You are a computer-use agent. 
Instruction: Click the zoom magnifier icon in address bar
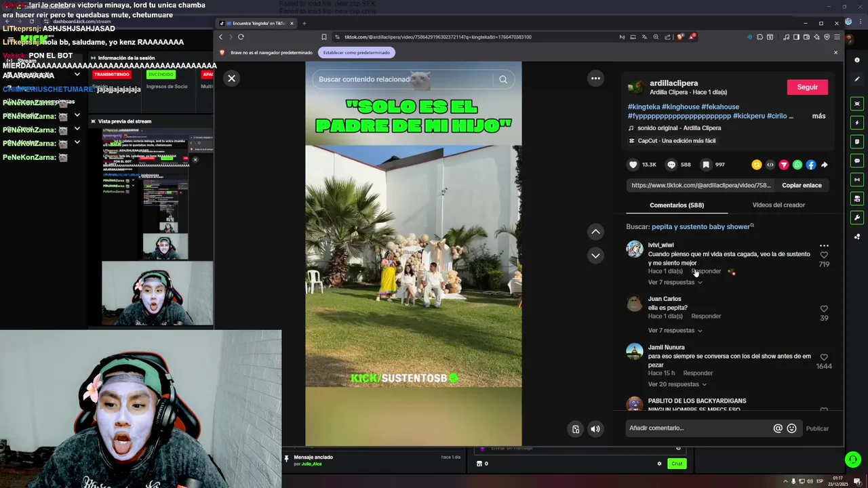[x=656, y=37]
